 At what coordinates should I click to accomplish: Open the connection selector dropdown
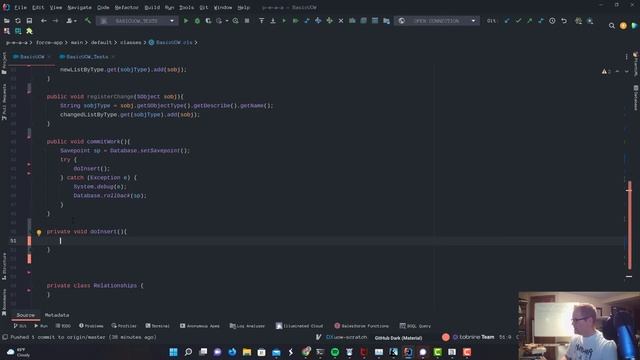pyautogui.click(x=437, y=20)
